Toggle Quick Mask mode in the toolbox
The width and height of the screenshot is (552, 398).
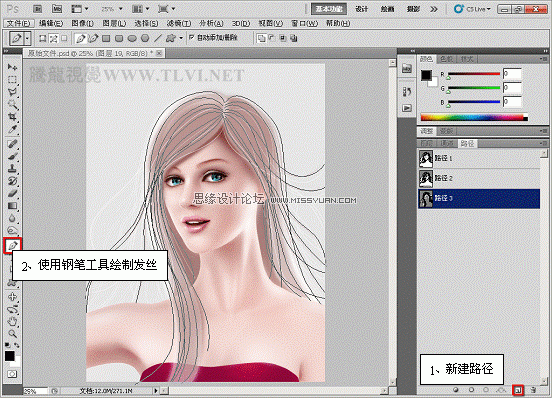(12, 374)
